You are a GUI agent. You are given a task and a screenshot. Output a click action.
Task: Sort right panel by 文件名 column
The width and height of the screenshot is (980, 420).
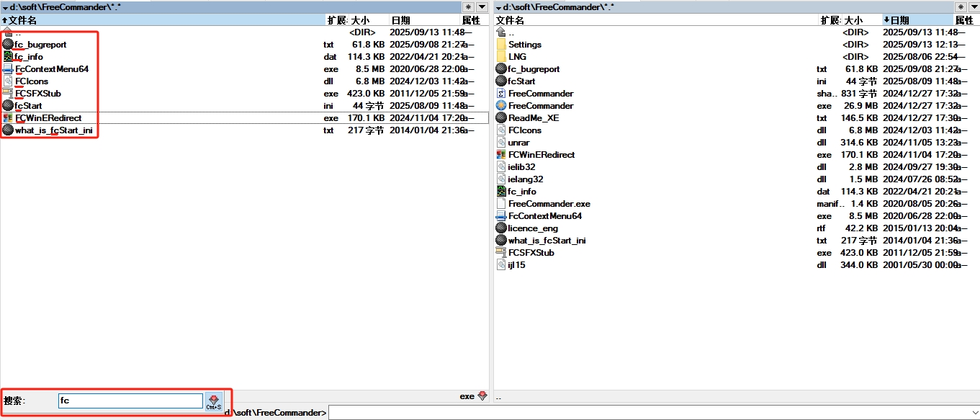pos(657,20)
